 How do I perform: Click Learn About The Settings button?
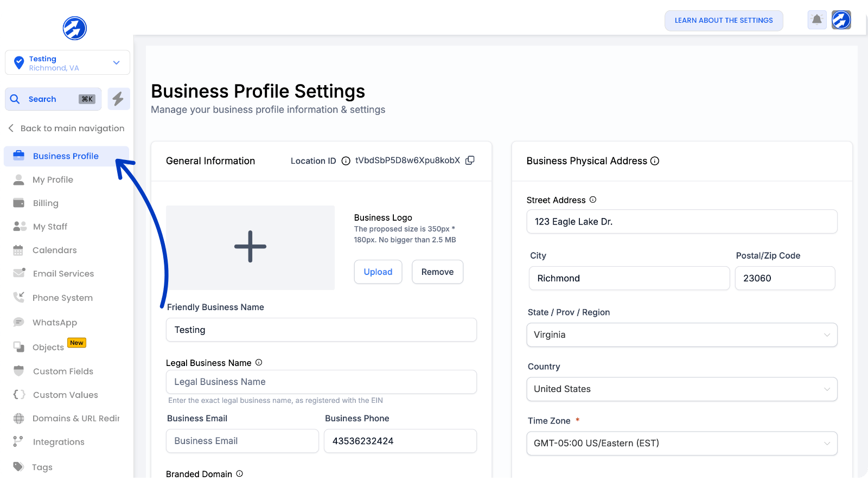pos(723,21)
